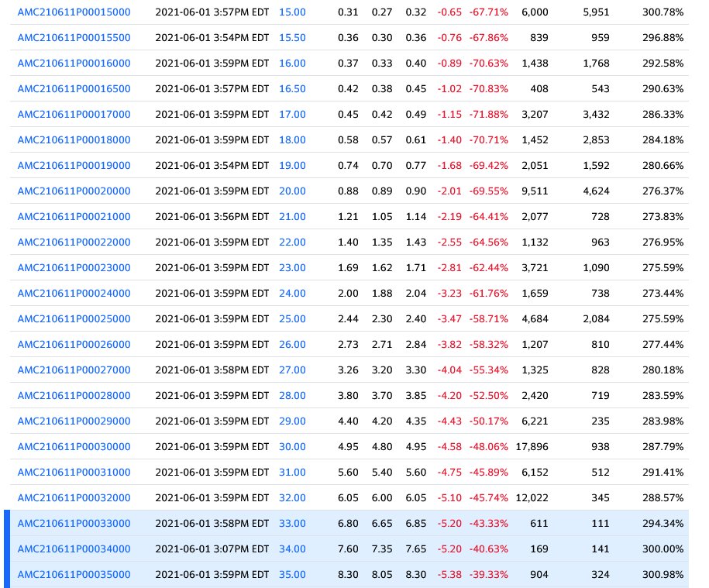Open contract AMC210611P00020000
The height and width of the screenshot is (588, 709).
click(x=74, y=191)
